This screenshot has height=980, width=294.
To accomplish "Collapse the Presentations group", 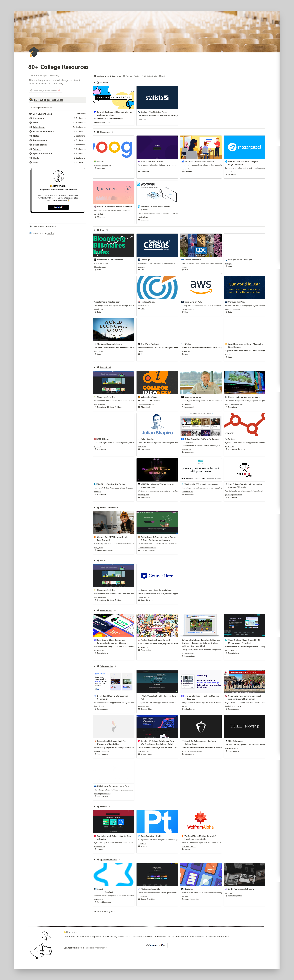I will pos(95,610).
